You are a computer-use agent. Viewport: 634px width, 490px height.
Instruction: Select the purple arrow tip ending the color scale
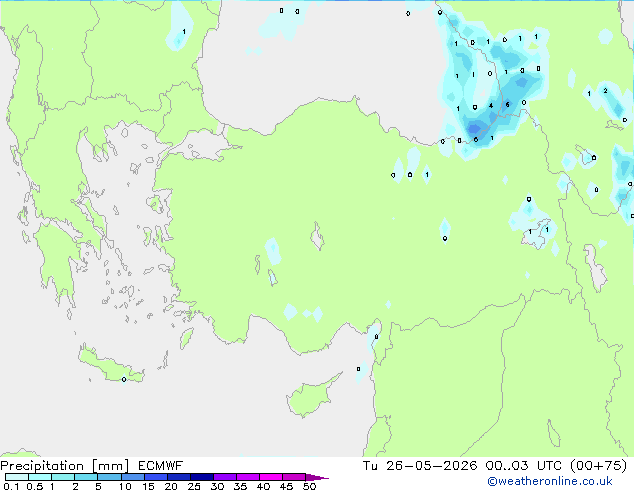(x=317, y=477)
